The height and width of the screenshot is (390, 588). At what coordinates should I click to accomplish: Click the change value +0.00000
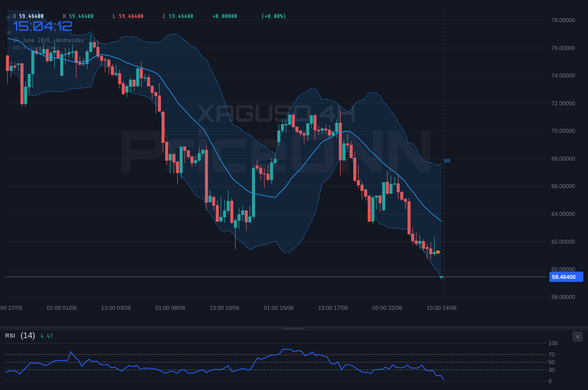pos(225,16)
